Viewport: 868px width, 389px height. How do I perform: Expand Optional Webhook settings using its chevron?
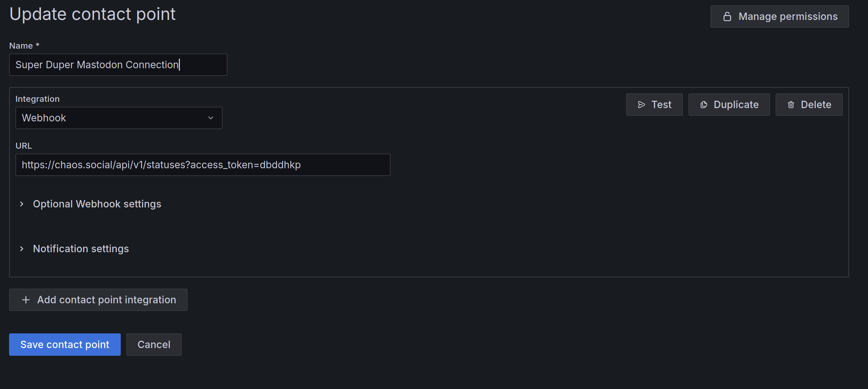click(x=22, y=204)
